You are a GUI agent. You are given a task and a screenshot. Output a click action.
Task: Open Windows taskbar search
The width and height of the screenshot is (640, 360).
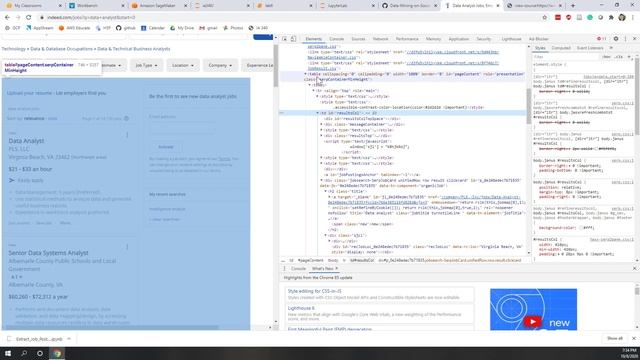(24, 353)
